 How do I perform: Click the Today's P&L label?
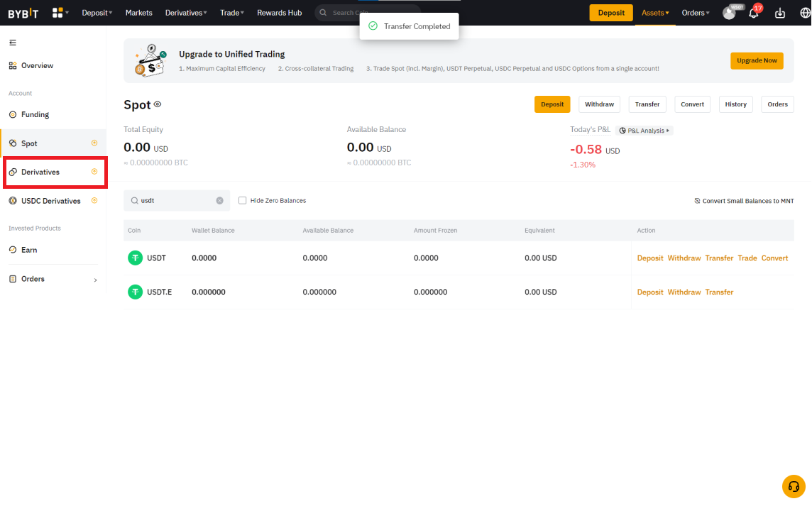click(590, 129)
